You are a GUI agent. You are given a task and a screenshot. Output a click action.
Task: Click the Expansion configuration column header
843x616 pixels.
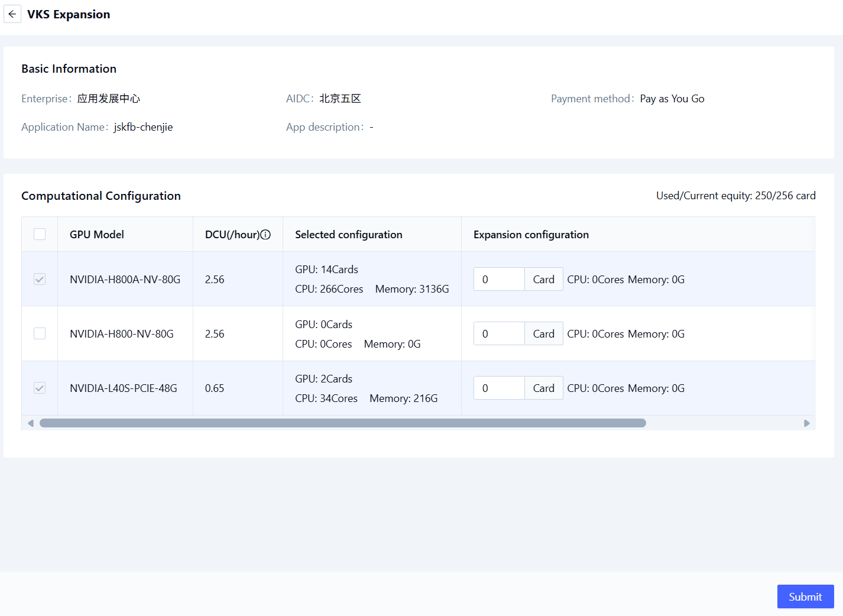[x=531, y=235]
